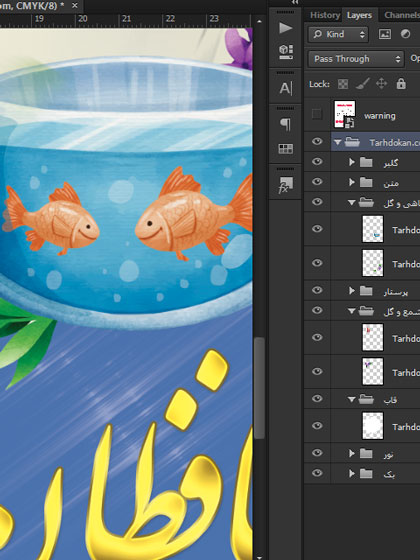Click the بک group folder icon
Image resolution: width=420 pixels, height=560 pixels.
366,474
